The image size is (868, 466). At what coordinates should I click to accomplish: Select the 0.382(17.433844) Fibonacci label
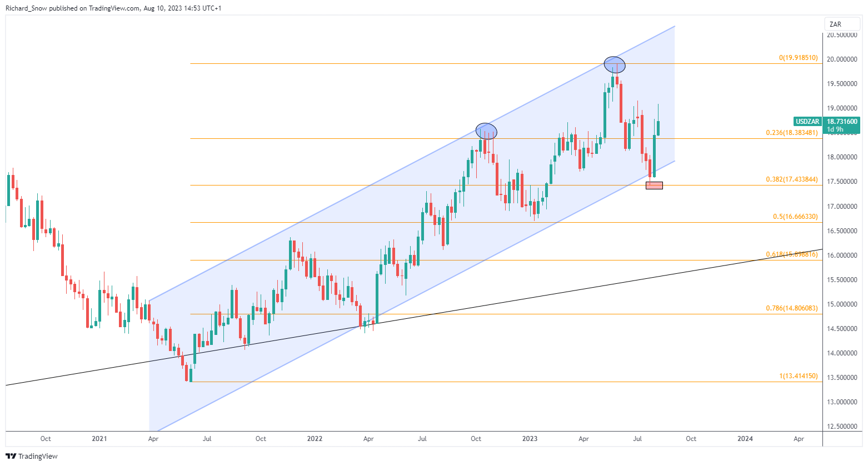point(792,179)
